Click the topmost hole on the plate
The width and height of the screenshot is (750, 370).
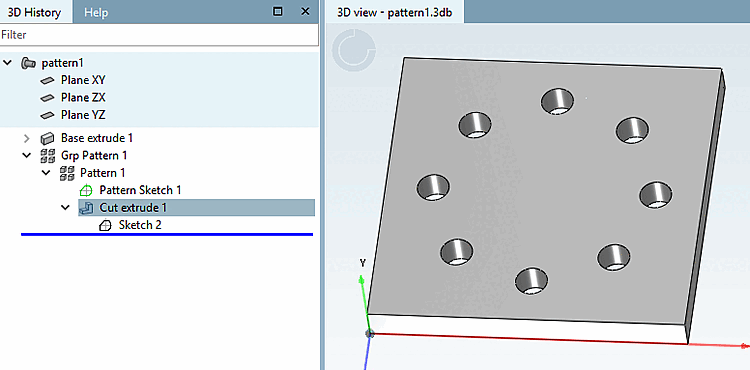[x=558, y=102]
